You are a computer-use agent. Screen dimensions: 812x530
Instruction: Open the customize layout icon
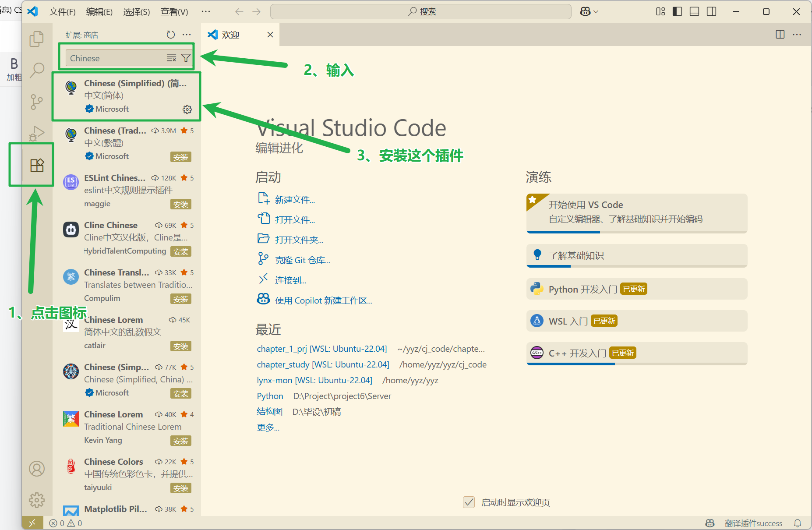click(660, 12)
